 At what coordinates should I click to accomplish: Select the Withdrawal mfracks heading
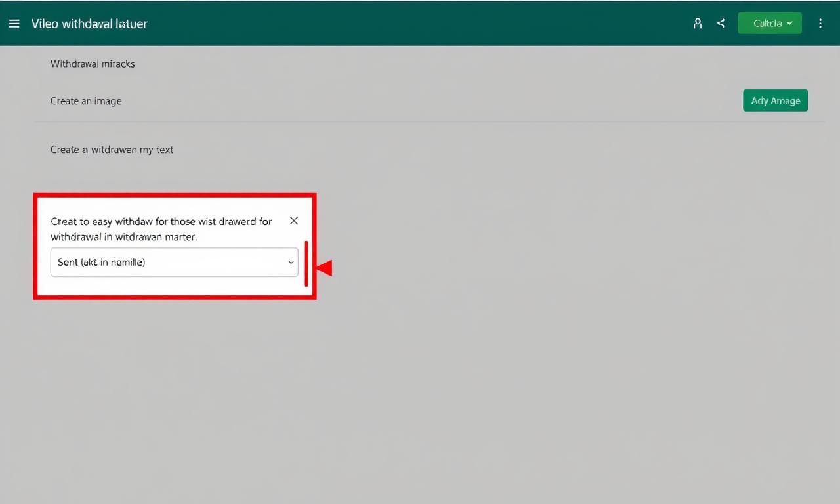tap(93, 64)
